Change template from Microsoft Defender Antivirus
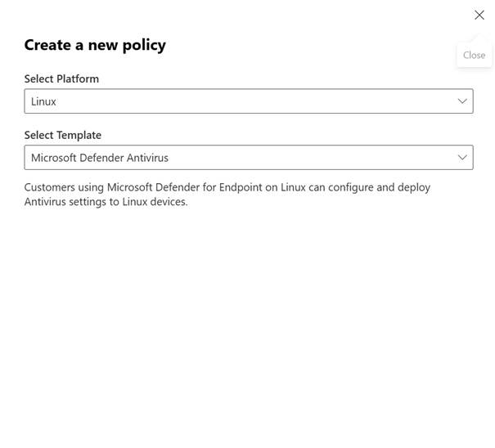 tap(249, 158)
